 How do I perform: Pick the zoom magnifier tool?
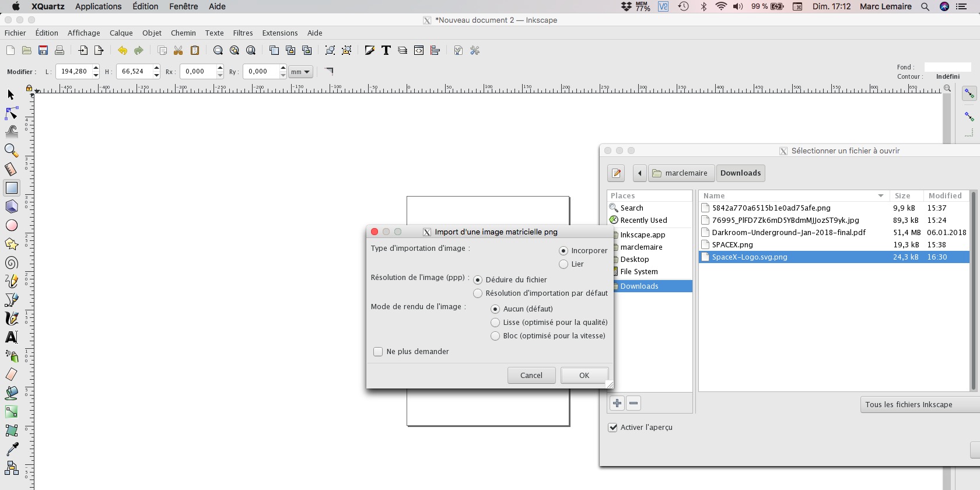click(11, 150)
